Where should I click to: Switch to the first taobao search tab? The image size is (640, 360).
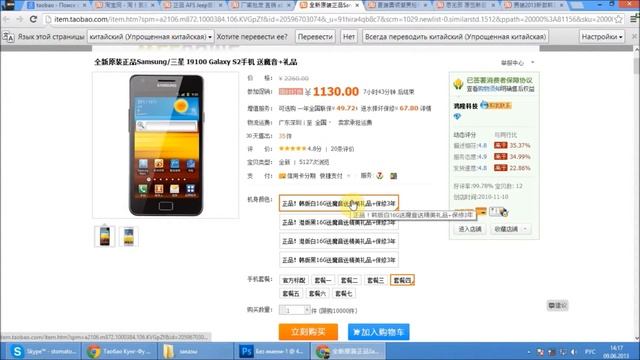click(x=57, y=5)
